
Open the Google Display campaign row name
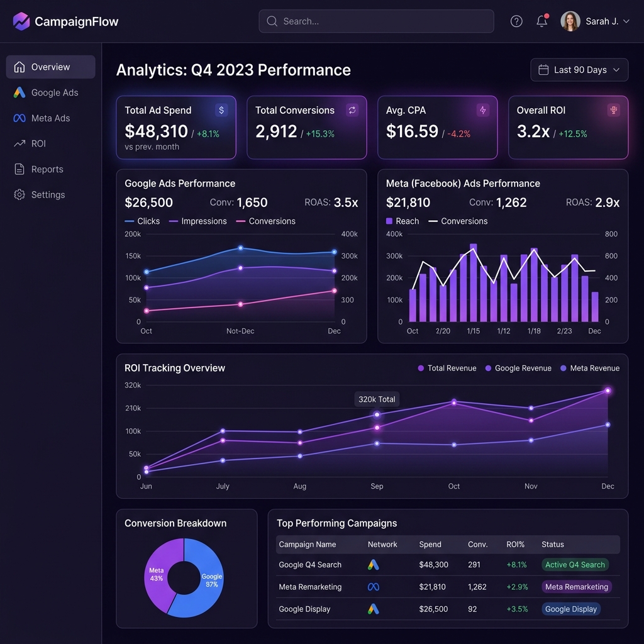(304, 609)
